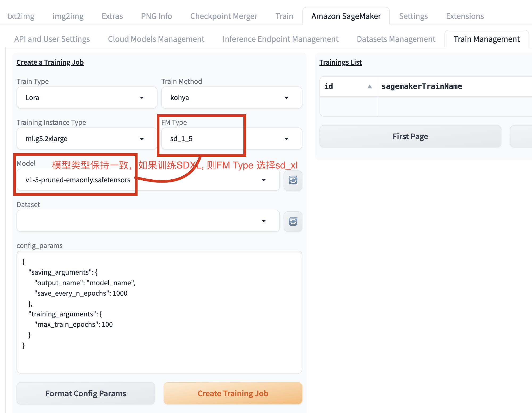Refresh the Model list
Viewport: 532px width, 413px height.
293,180
